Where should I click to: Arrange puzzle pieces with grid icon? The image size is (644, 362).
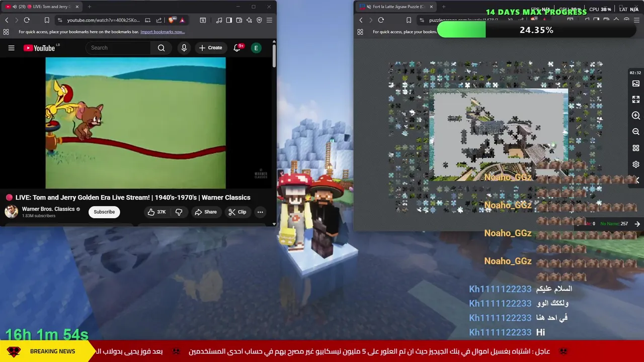[636, 148]
